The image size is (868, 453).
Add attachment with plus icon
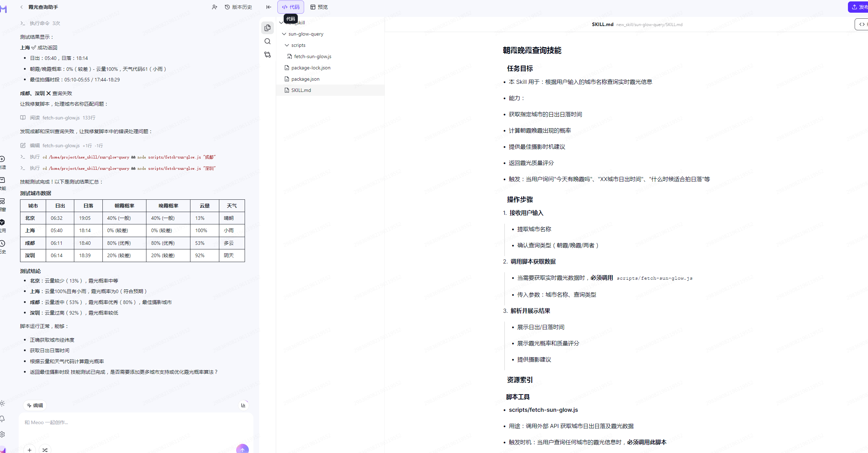point(30,449)
